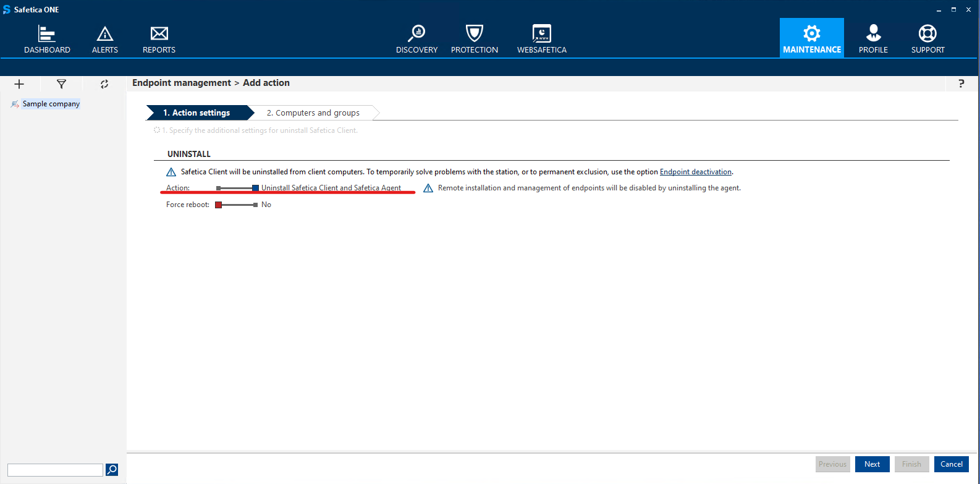Open the Protection shield section
Screen dimensions: 980x484
coord(474,39)
